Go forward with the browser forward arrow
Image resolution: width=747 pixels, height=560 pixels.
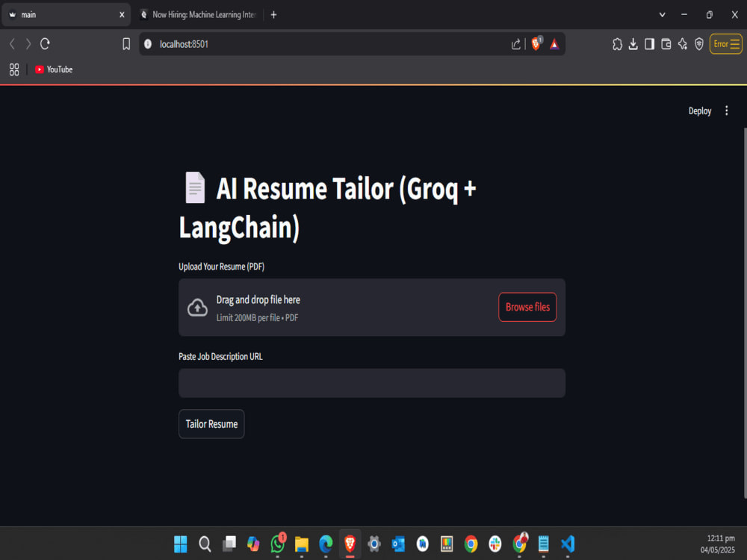point(28,44)
